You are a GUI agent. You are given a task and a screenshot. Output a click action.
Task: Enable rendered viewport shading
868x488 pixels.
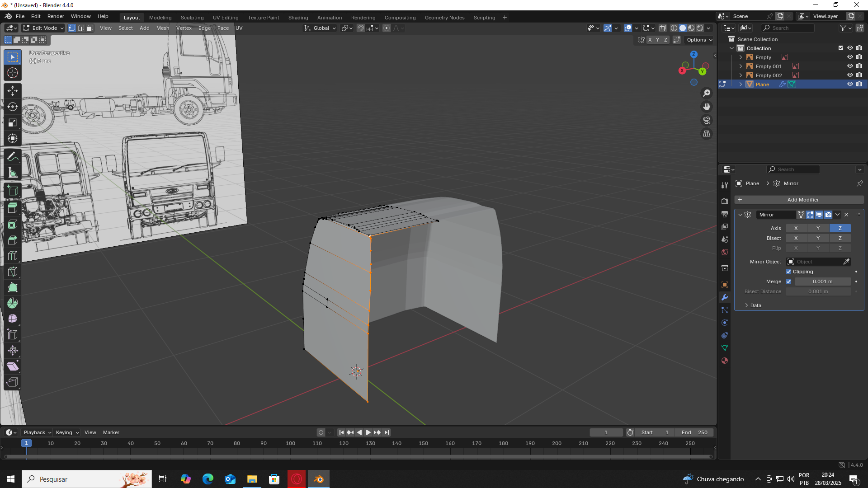pos(700,28)
